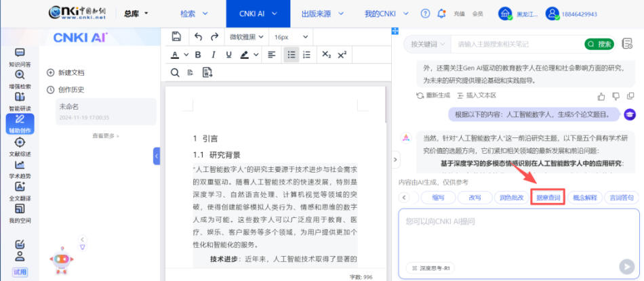Apply bold formatting to text
644x281 pixels.
[x=199, y=55]
